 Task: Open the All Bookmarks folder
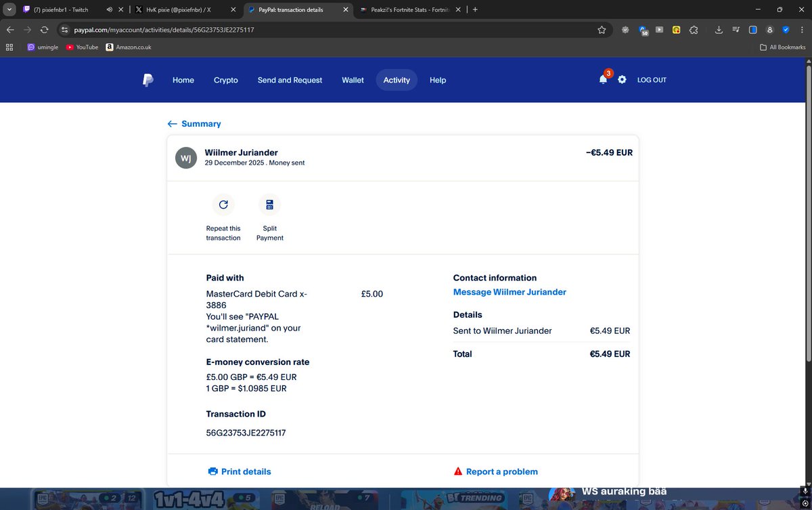coord(783,47)
